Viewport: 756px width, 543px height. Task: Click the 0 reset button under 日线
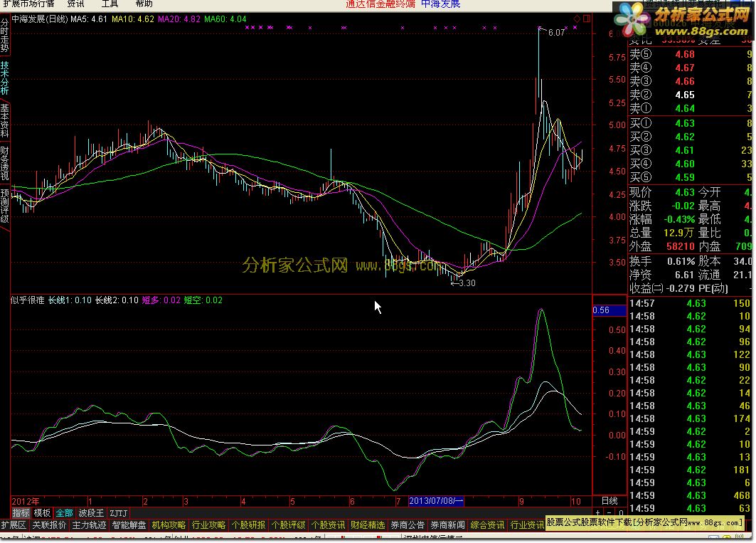[x=621, y=512]
